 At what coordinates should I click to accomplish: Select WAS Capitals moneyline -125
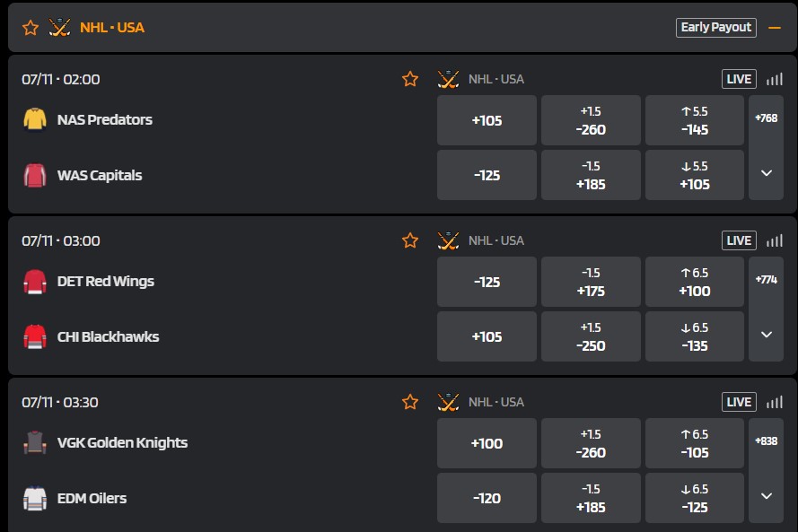[487, 175]
